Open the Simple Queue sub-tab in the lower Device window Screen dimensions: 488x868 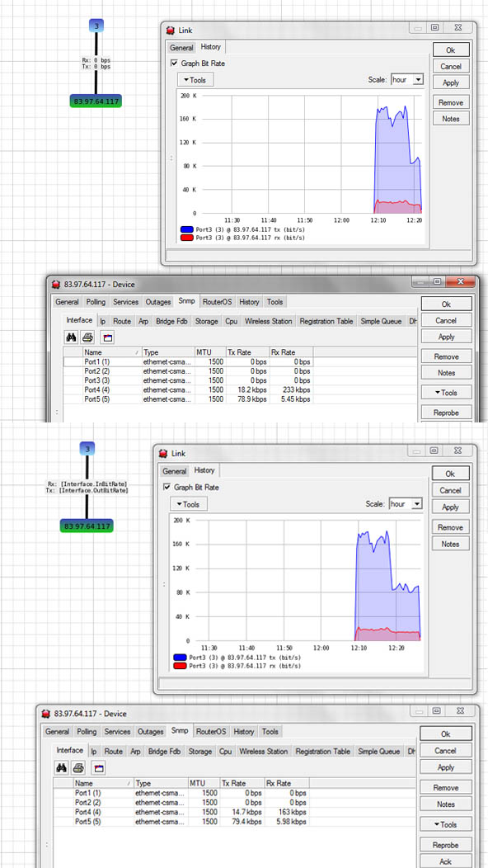point(378,751)
